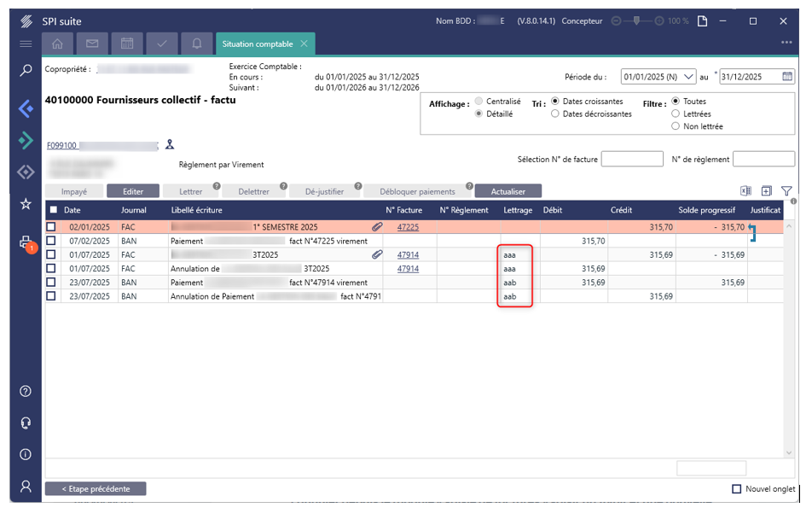This screenshot has width=812, height=525.
Task: Click the filter funnel icon
Action: (x=786, y=191)
